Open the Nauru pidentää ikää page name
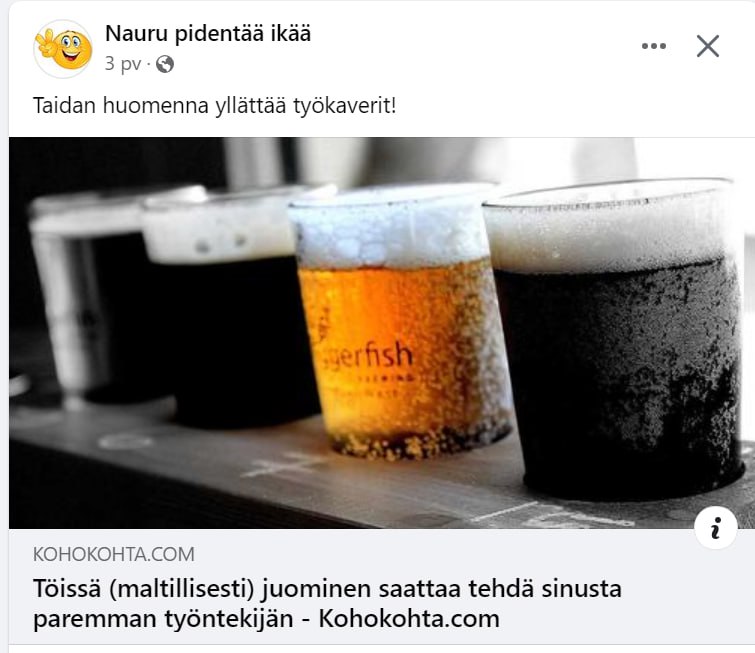The height and width of the screenshot is (653, 755). pos(208,34)
